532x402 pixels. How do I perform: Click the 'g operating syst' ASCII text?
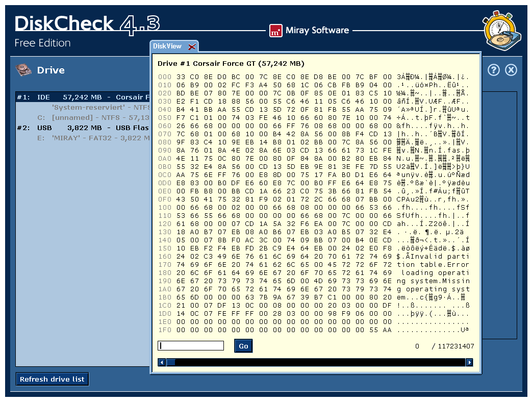(433, 289)
